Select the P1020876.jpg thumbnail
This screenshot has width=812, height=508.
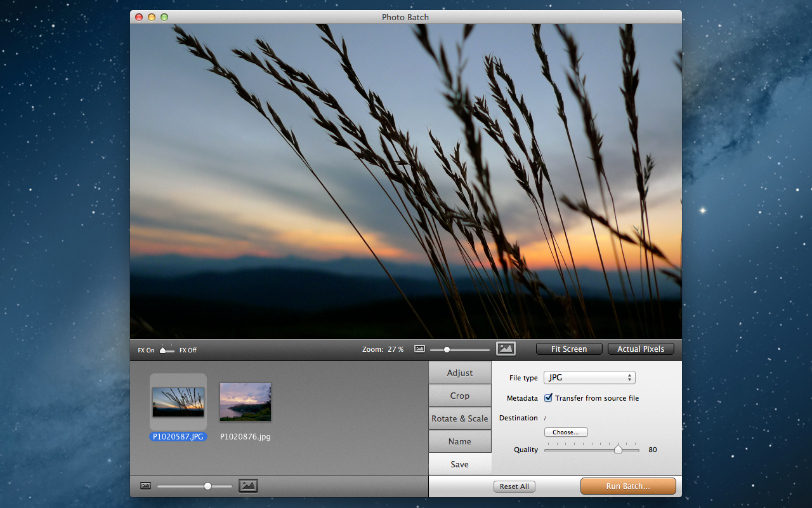pos(245,402)
